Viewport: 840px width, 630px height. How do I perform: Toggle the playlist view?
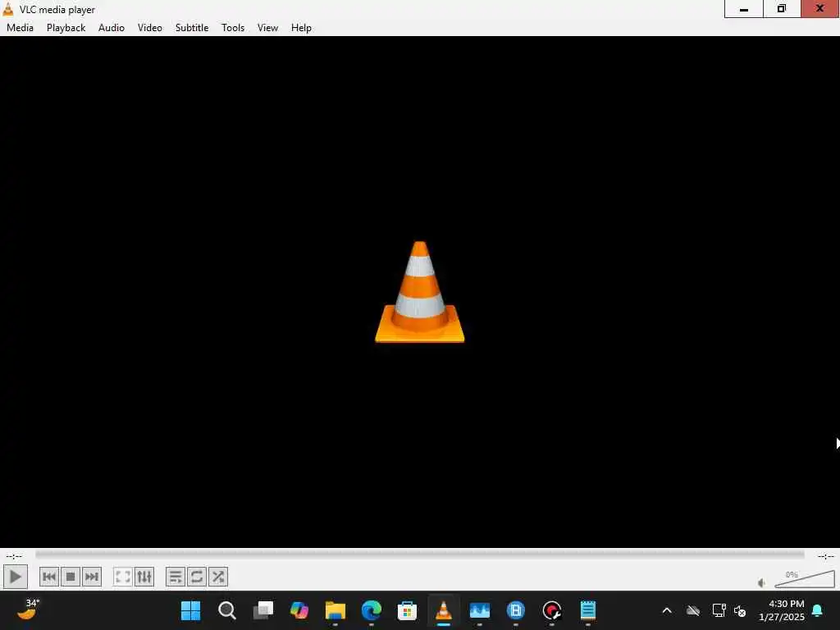[176, 577]
